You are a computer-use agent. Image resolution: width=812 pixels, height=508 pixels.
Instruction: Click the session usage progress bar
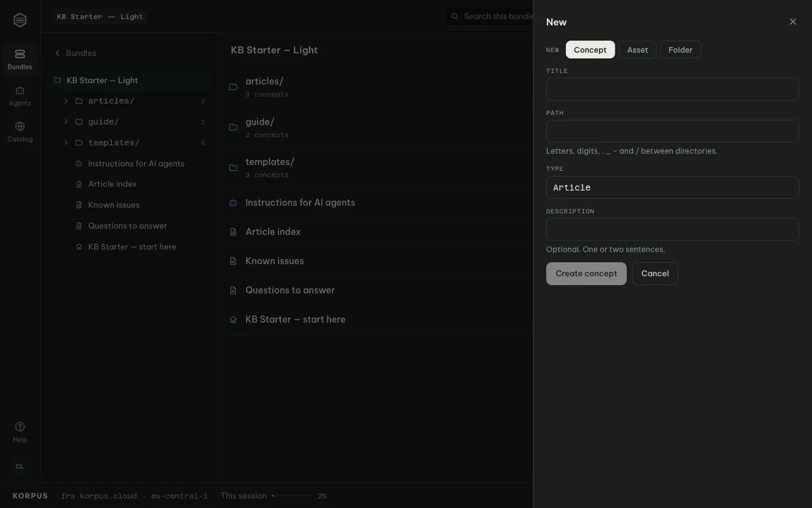(x=292, y=496)
